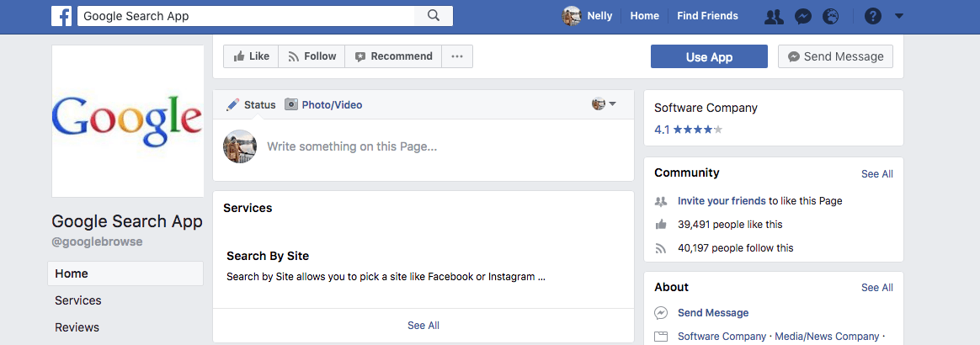980x345 pixels.
Task: Click the Facebook logo icon
Action: 61,16
